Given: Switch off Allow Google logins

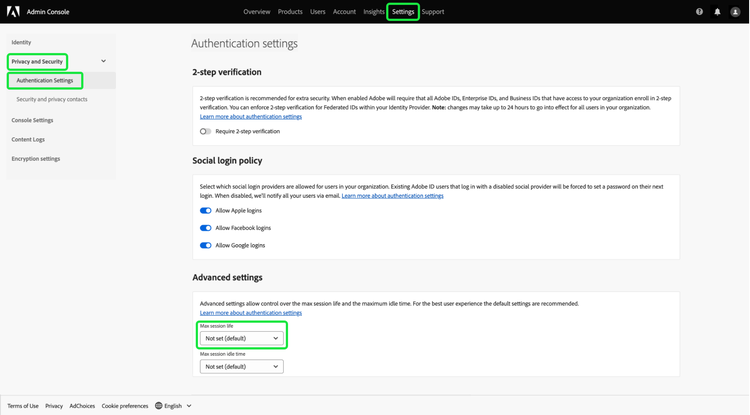Looking at the screenshot, I should tap(206, 245).
